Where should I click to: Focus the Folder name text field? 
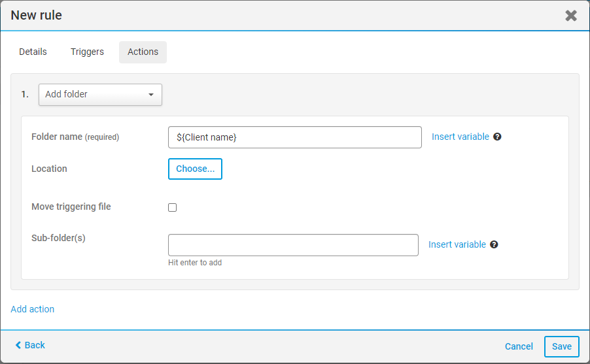click(294, 137)
